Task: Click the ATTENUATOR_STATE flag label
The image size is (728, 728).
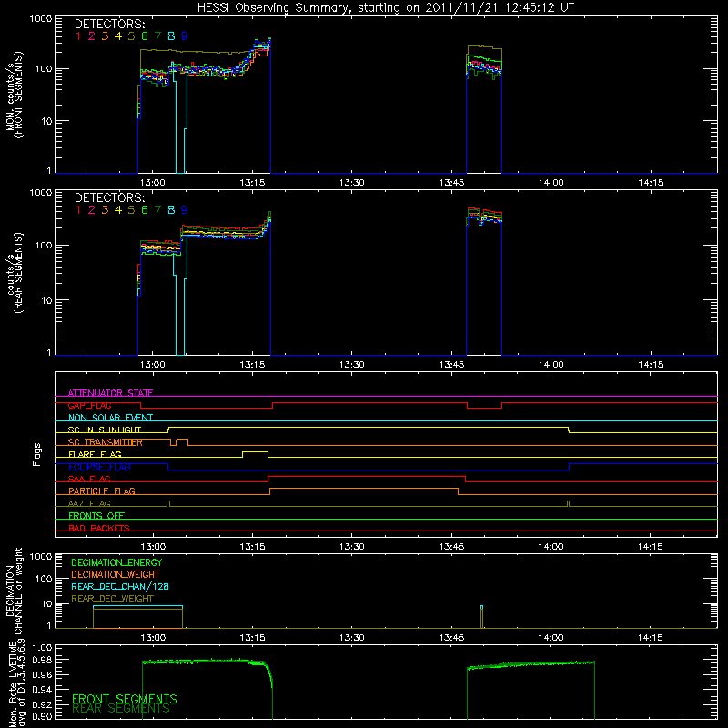Action: (110, 393)
